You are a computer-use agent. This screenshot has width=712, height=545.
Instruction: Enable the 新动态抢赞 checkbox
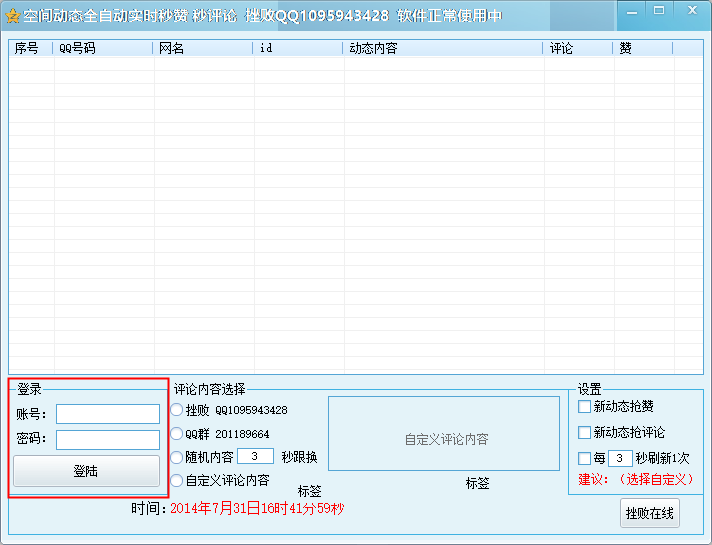coord(584,406)
